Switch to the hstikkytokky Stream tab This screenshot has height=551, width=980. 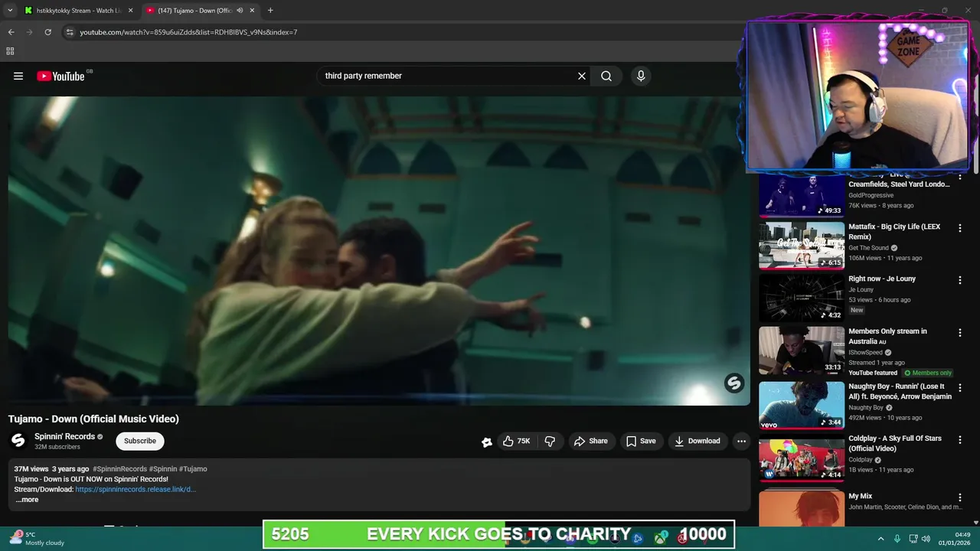click(x=79, y=11)
